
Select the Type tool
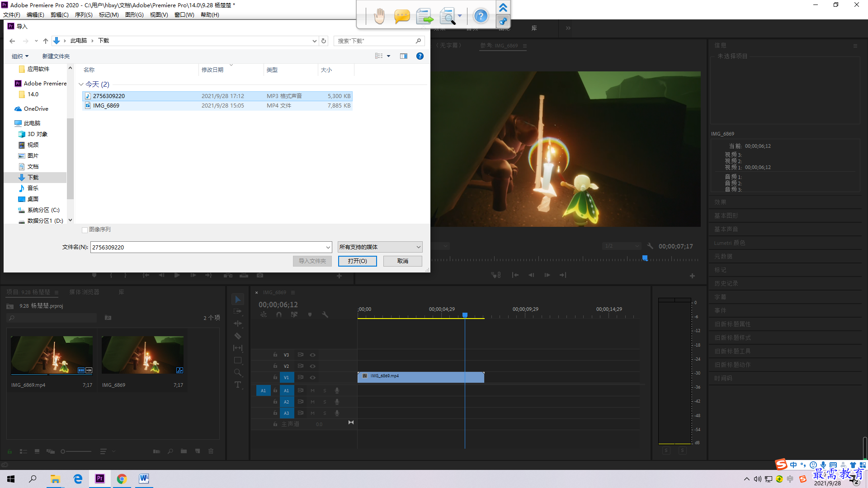238,385
